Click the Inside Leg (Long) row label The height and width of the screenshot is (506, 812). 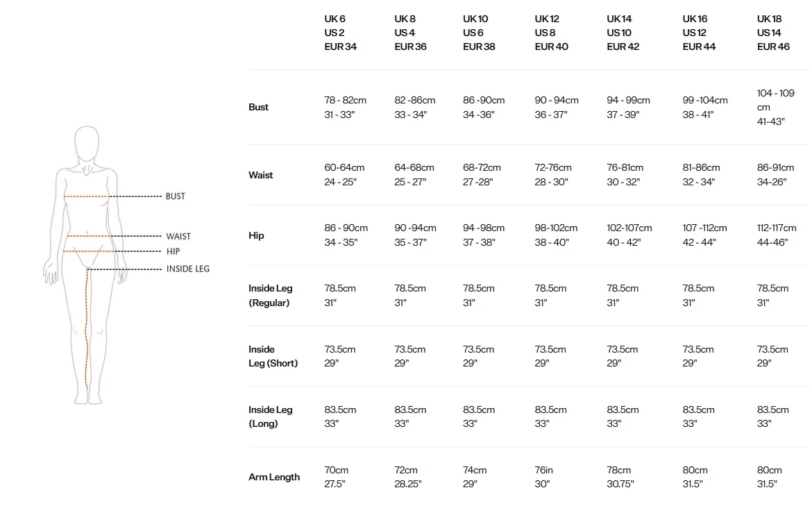271,416
